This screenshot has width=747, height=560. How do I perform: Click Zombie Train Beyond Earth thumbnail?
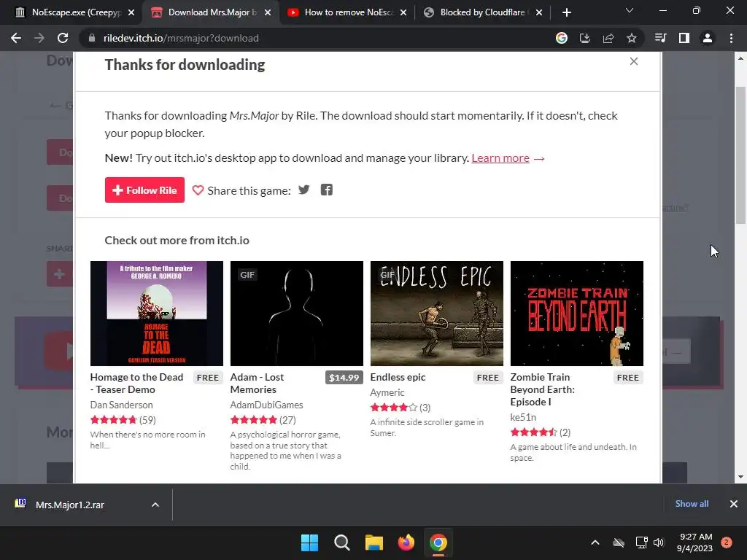pos(577,314)
